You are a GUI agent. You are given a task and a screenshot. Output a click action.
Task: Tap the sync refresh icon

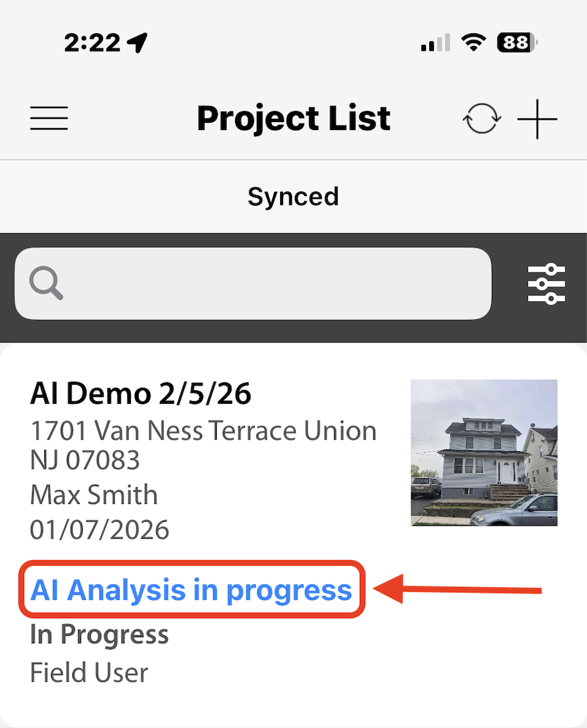click(x=481, y=118)
